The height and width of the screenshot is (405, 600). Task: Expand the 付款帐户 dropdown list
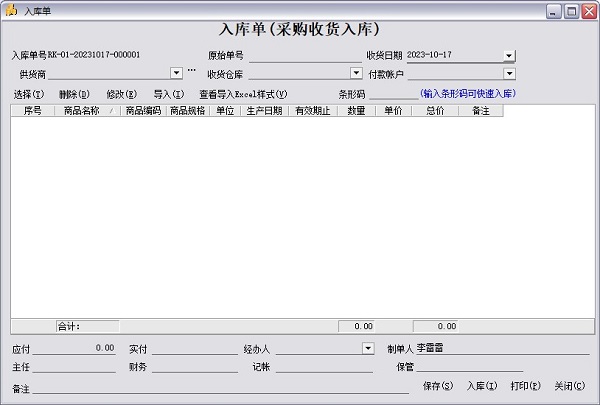click(x=509, y=73)
